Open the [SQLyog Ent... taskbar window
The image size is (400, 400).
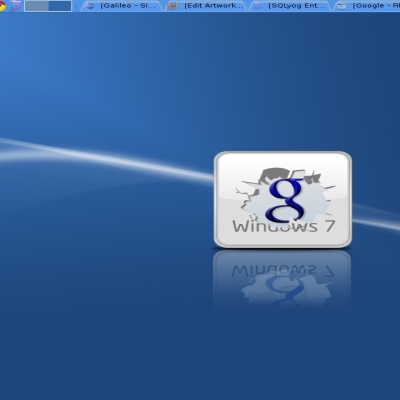pos(291,6)
